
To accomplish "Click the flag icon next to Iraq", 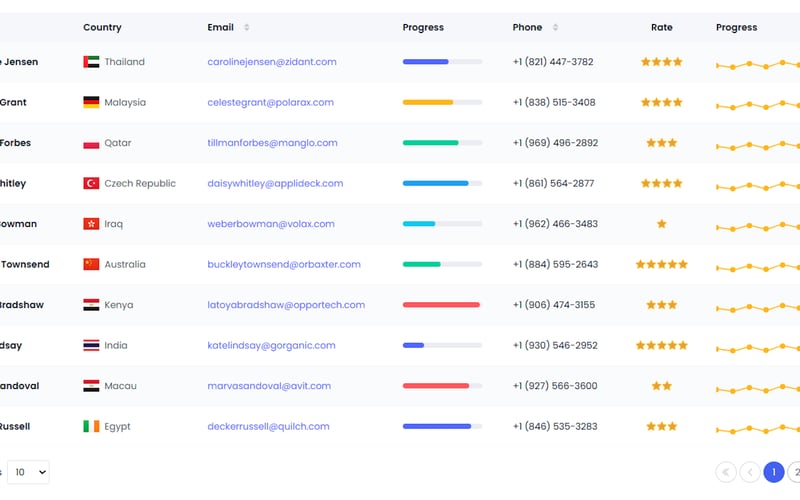I will coord(91,223).
